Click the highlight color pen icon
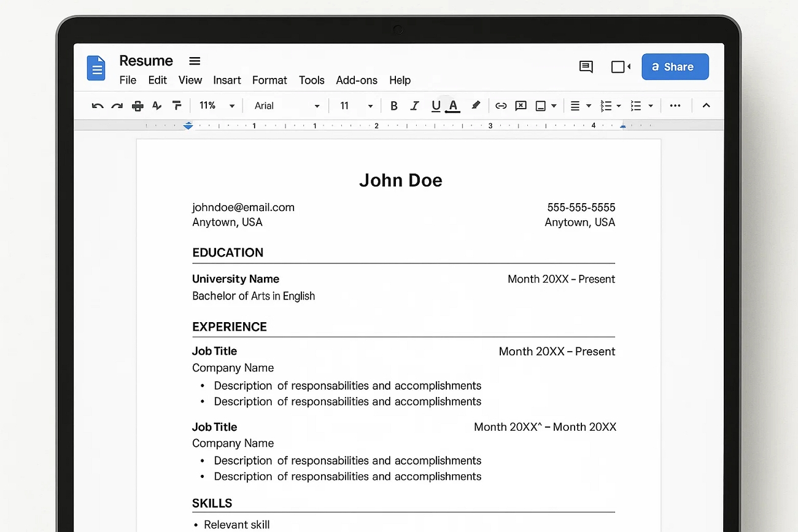 pos(475,106)
